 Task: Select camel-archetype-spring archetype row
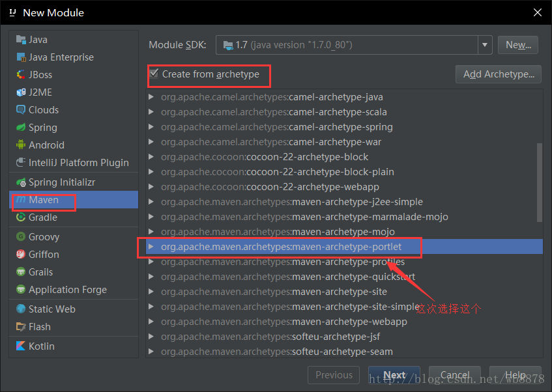click(x=344, y=127)
